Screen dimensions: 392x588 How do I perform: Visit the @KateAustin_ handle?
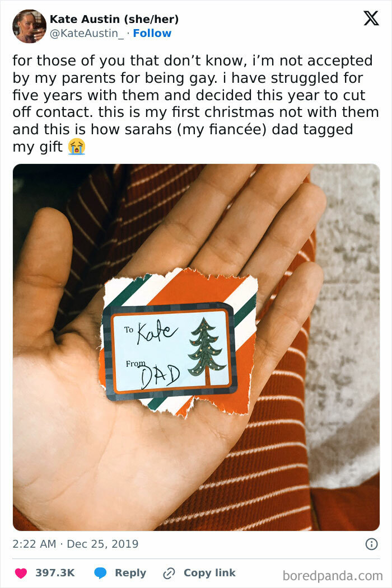[87, 34]
